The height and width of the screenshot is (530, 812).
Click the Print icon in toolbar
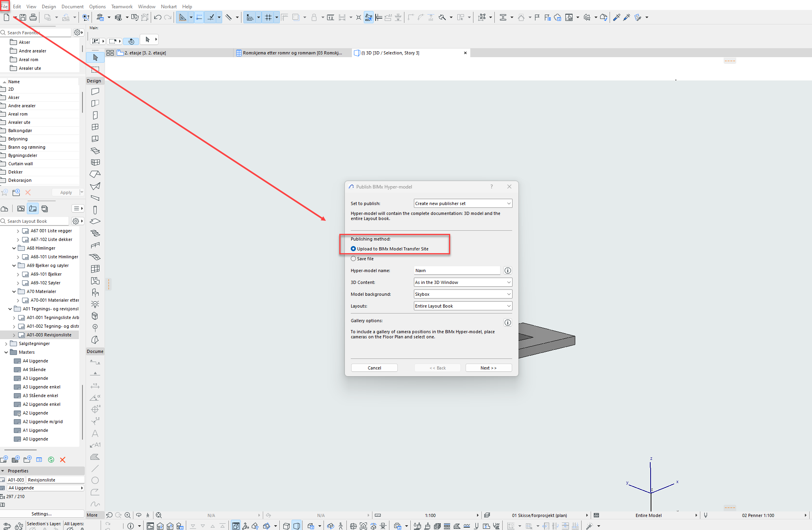tap(33, 17)
